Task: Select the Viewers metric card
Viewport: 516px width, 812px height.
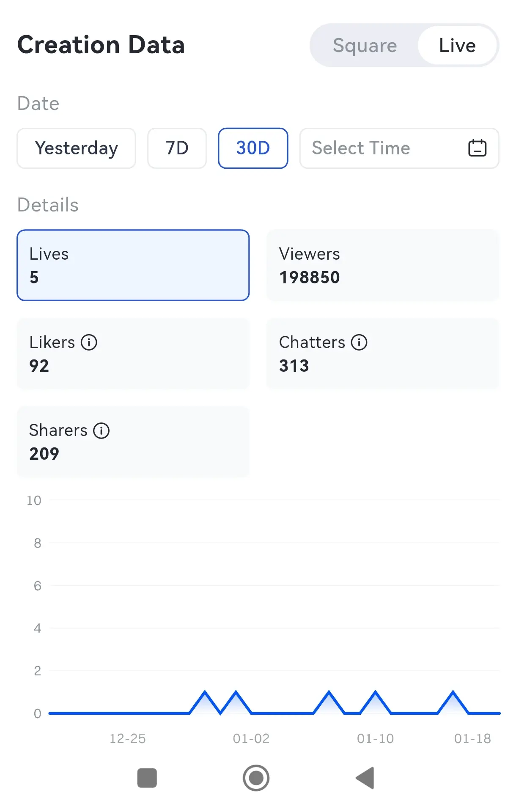Action: click(x=382, y=265)
